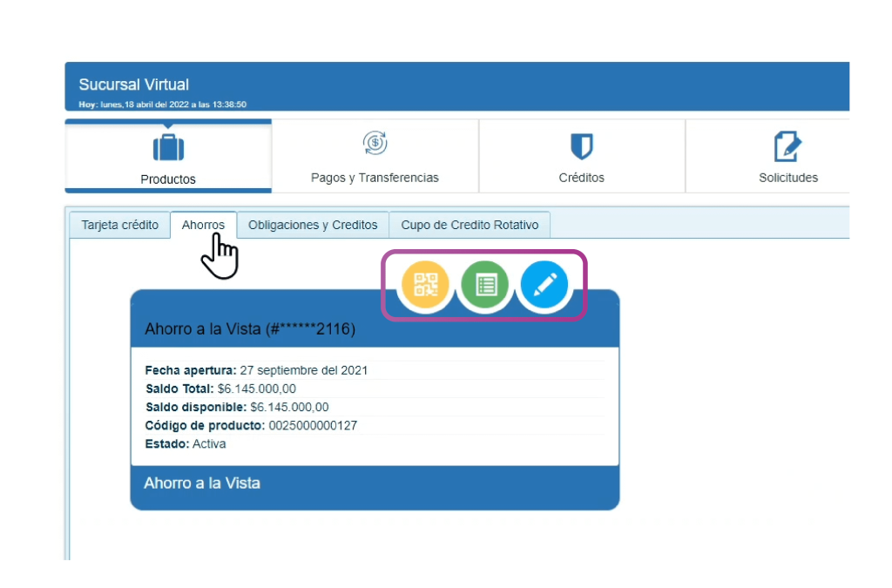
Task: Click the Solicitudes form-and-pencil icon
Action: 787,146
